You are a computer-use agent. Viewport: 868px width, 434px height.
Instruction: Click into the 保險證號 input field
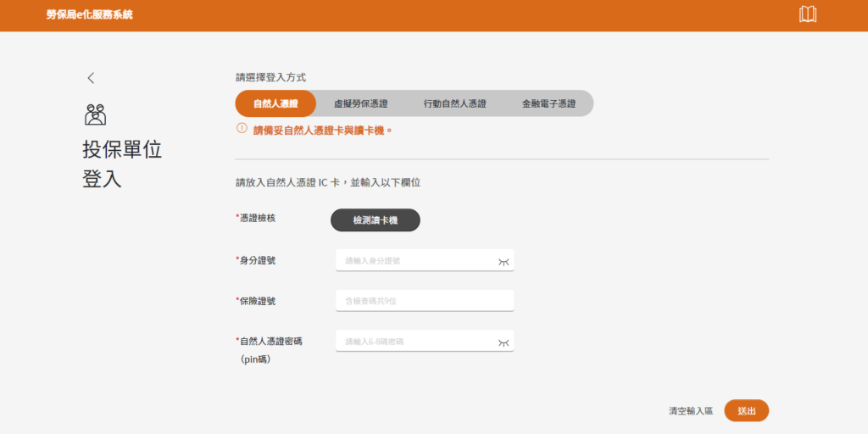[x=424, y=301]
